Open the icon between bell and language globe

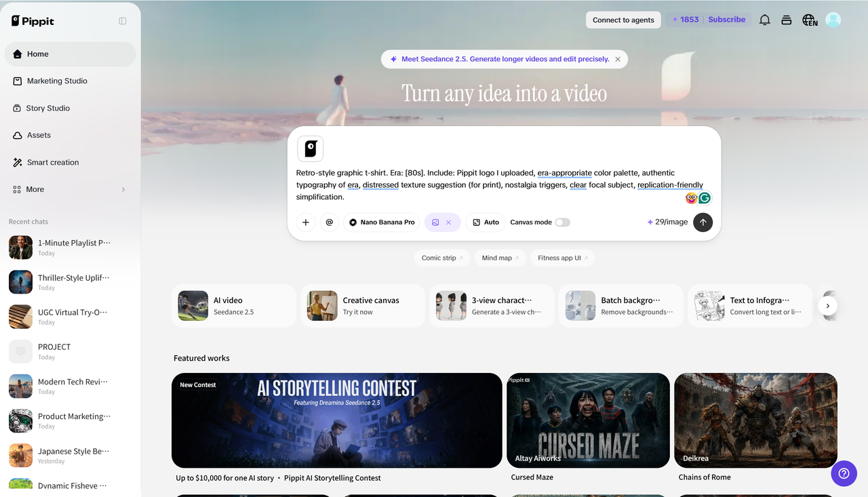[787, 20]
